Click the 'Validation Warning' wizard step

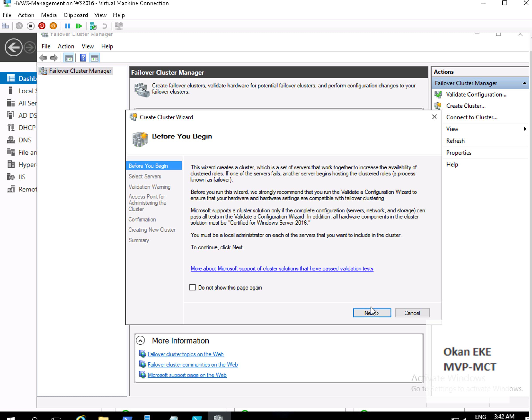[x=149, y=187]
